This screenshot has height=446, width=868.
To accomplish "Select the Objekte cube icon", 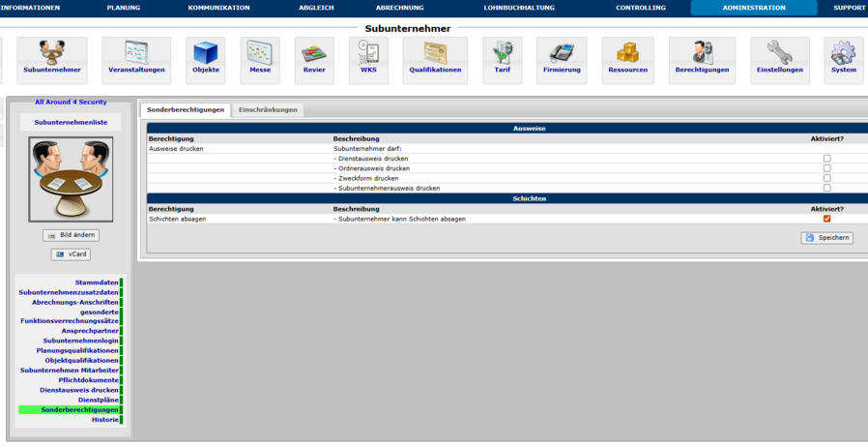I will tap(206, 60).
